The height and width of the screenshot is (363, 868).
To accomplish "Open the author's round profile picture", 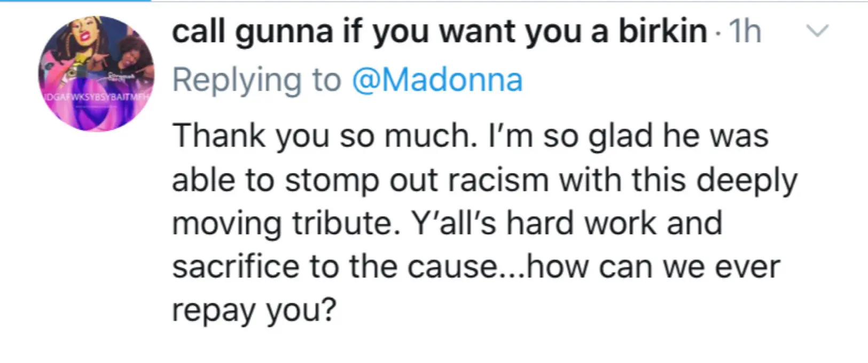I will click(96, 74).
